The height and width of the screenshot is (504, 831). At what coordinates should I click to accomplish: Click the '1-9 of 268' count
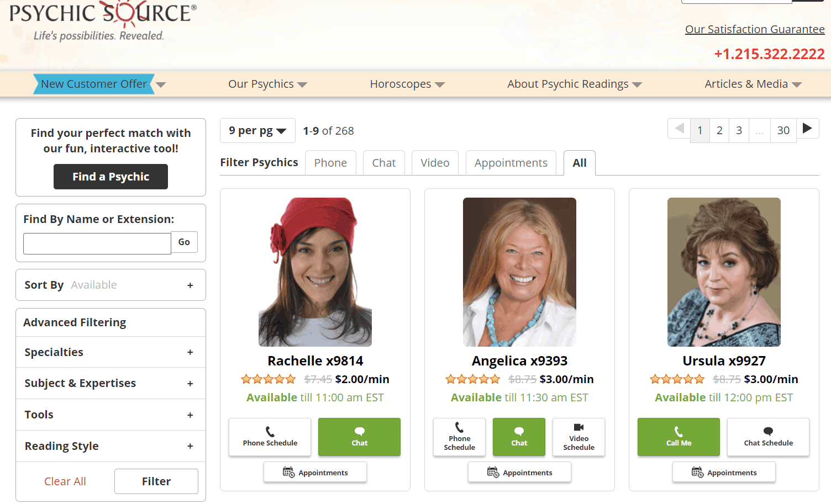328,131
